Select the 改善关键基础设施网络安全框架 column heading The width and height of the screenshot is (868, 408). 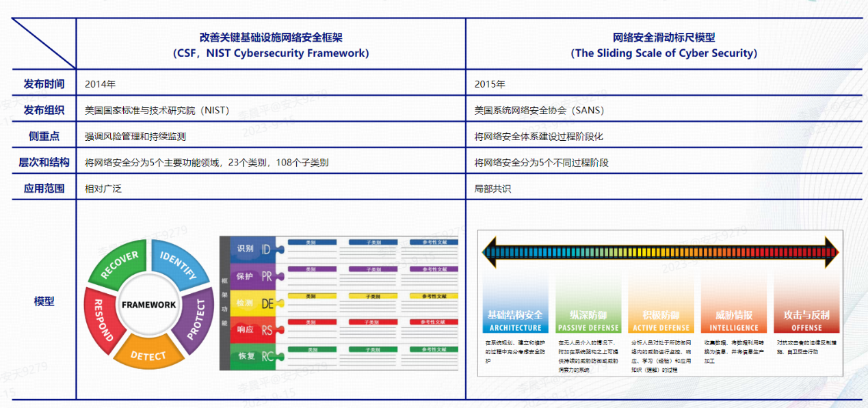coord(271,38)
